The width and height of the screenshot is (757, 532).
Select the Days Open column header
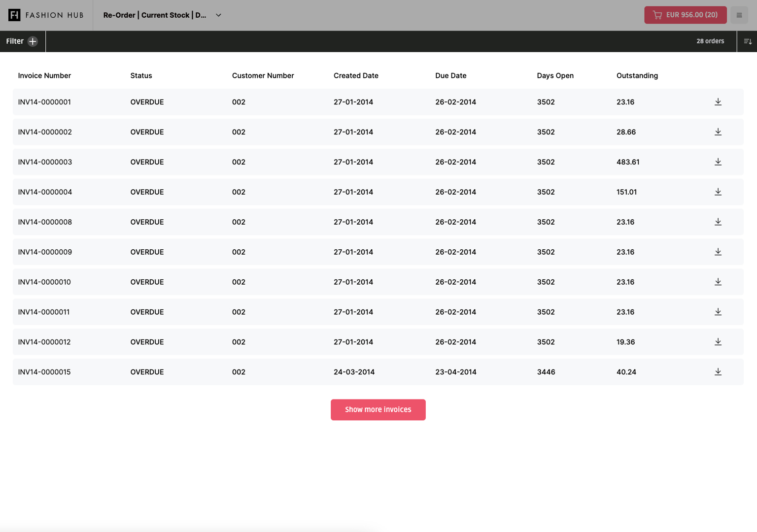555,76
